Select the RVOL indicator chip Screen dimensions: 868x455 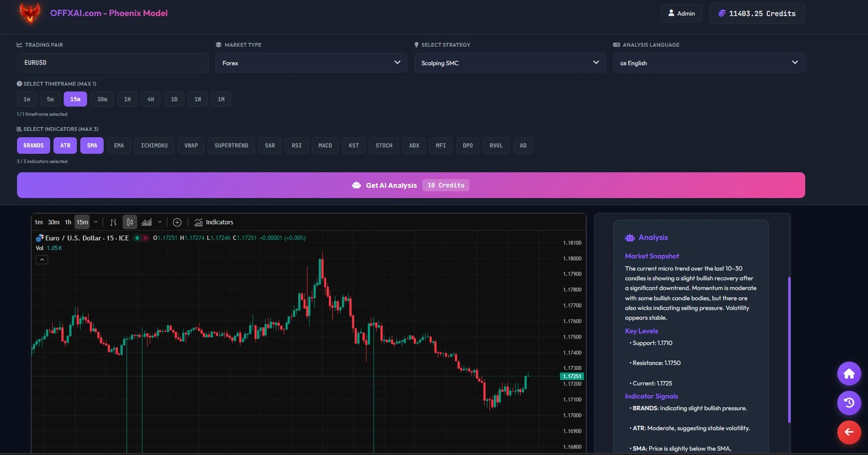pos(496,146)
